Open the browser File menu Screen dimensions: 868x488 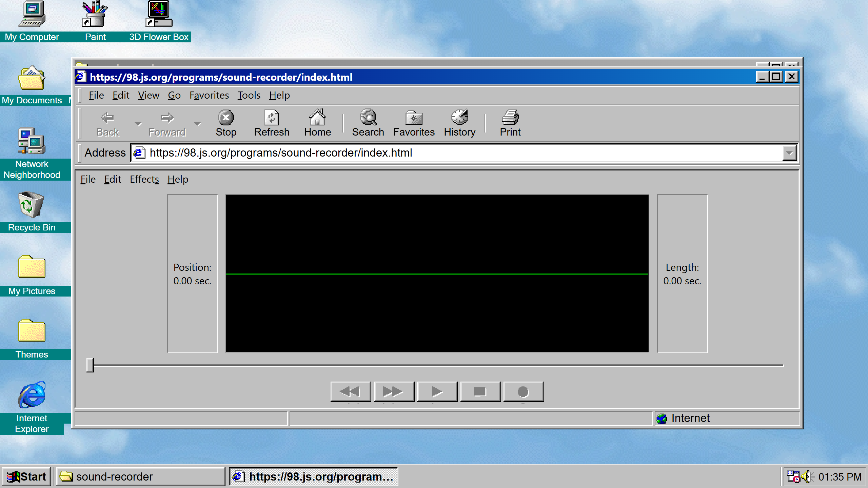click(x=96, y=95)
